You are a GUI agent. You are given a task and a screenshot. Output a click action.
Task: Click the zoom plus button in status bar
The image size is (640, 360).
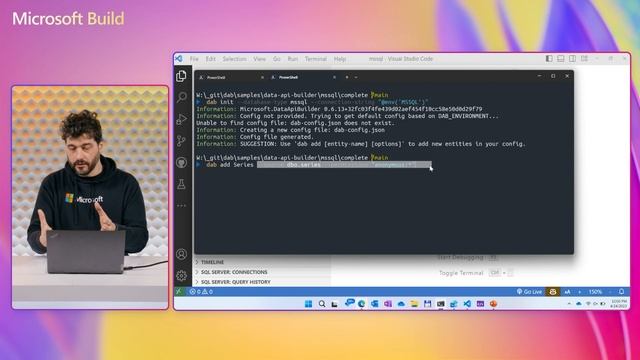pos(579,291)
